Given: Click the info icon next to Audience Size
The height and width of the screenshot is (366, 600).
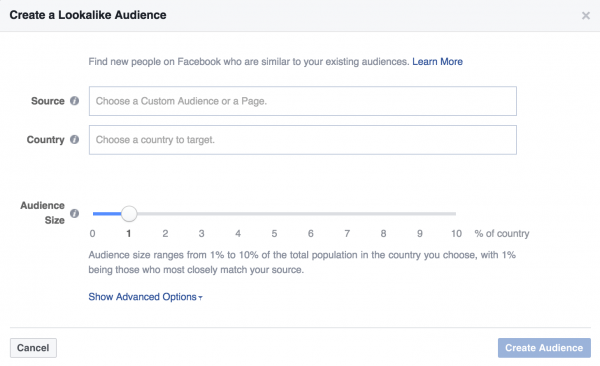Looking at the screenshot, I should [75, 213].
